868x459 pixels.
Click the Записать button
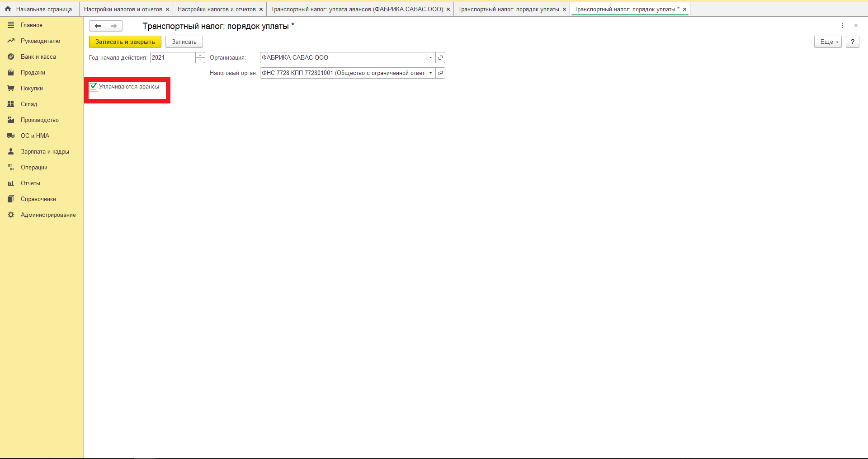pos(184,42)
